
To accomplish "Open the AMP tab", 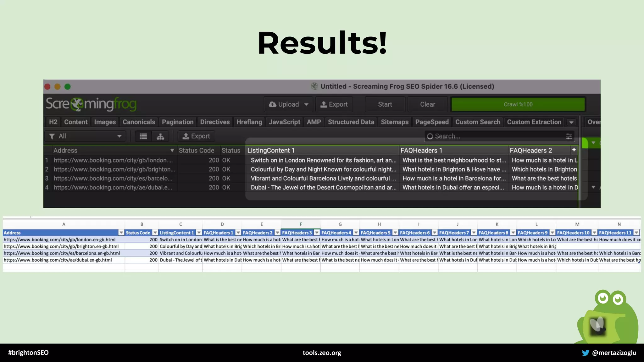I will pos(314,122).
